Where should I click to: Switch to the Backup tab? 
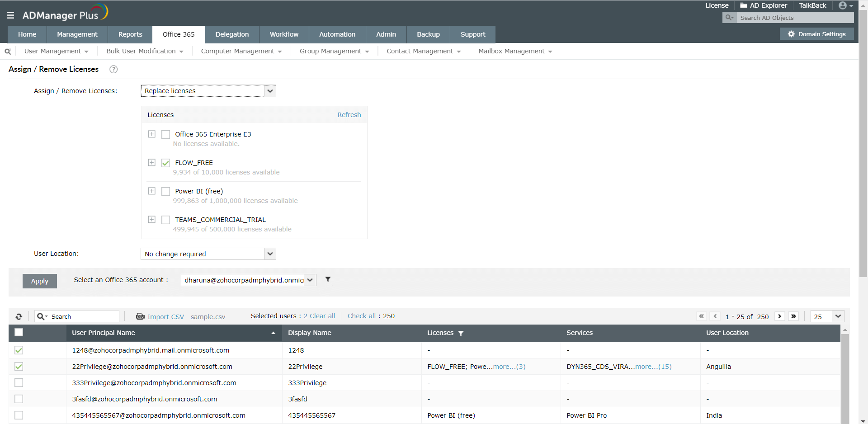click(x=429, y=34)
